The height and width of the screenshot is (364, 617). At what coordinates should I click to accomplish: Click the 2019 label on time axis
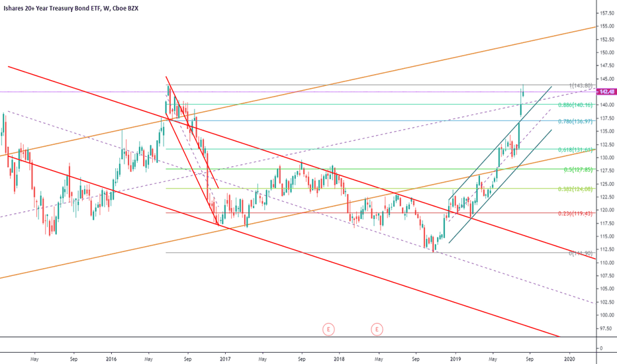tap(455, 359)
